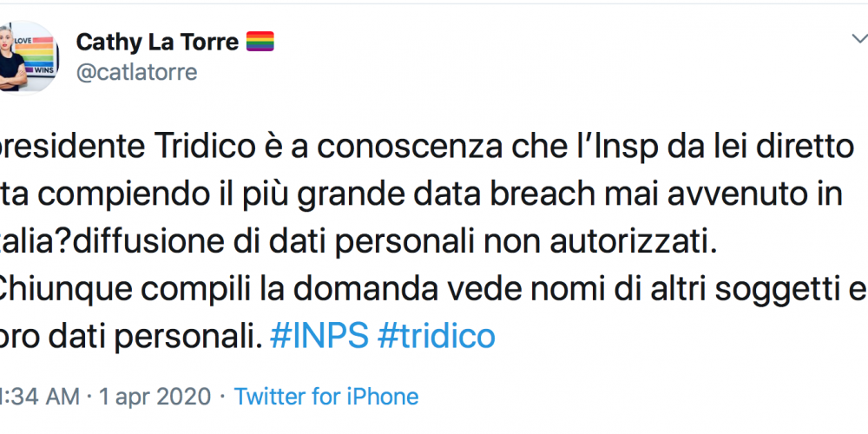Click the display name Cathy La Torre
Image resolution: width=868 pixels, height=434 pixels.
pos(157,42)
